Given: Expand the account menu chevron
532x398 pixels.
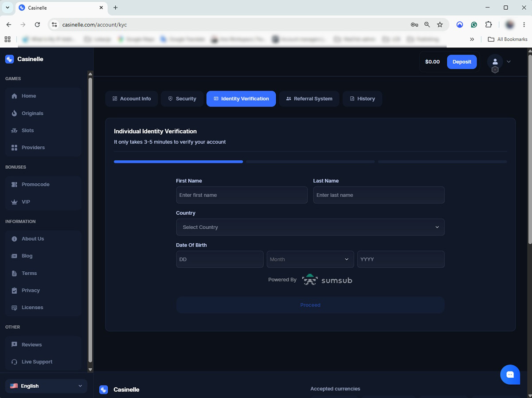Looking at the screenshot, I should click(509, 62).
